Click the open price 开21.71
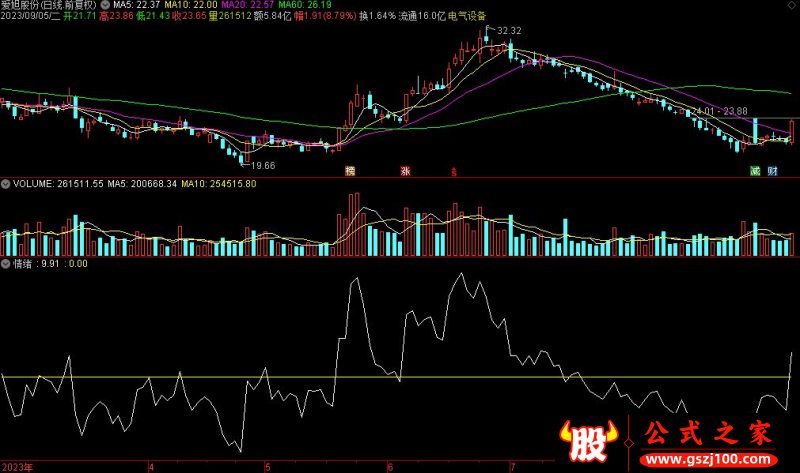The width and height of the screenshot is (800, 473). pyautogui.click(x=80, y=16)
